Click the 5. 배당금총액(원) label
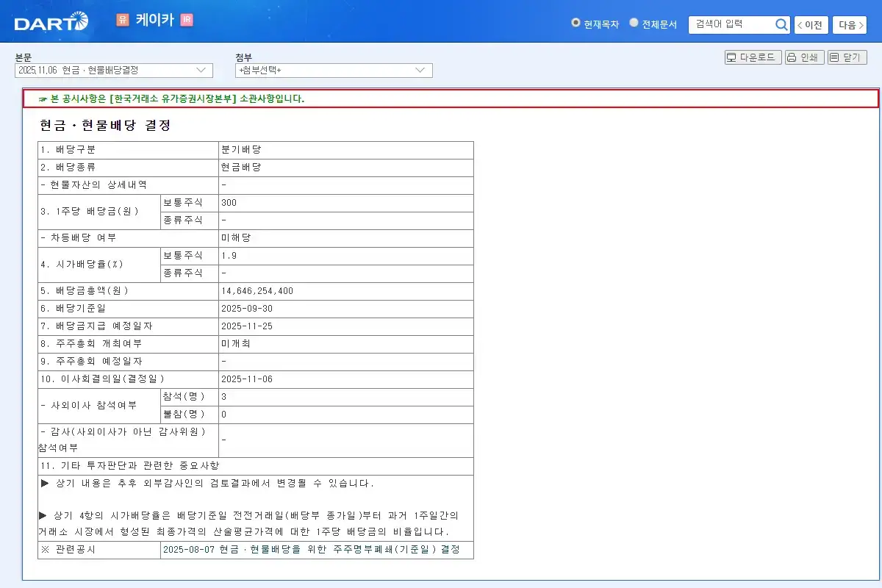 (x=84, y=291)
